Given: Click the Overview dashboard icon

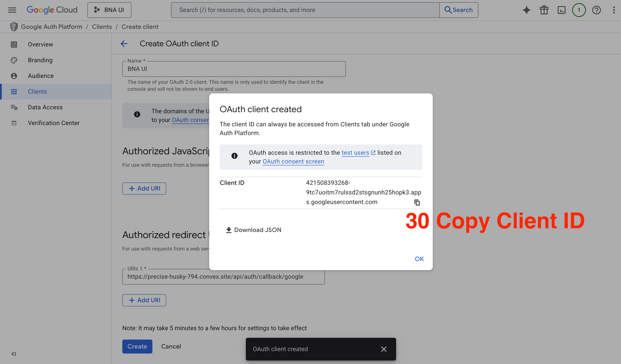Looking at the screenshot, I should 14,44.
